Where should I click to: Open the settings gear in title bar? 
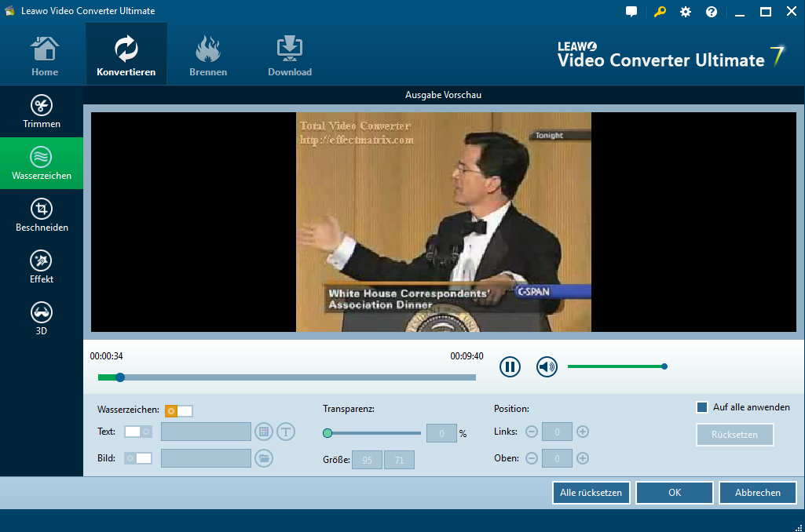coord(686,12)
